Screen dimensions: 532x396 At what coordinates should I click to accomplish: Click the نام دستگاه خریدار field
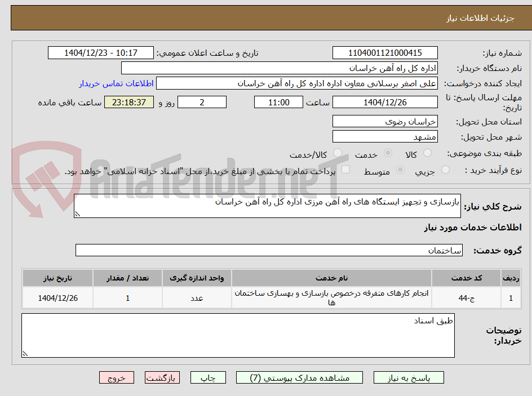(x=279, y=68)
